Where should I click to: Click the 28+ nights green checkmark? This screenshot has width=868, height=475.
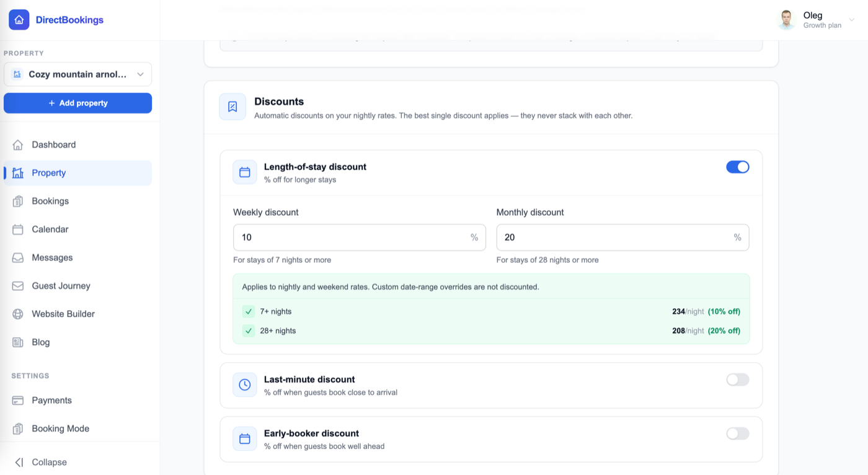tap(249, 331)
